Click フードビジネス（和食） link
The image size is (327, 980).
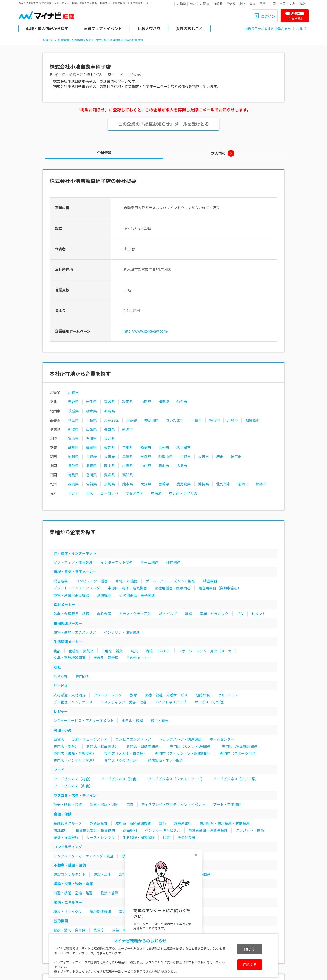pos(72,786)
